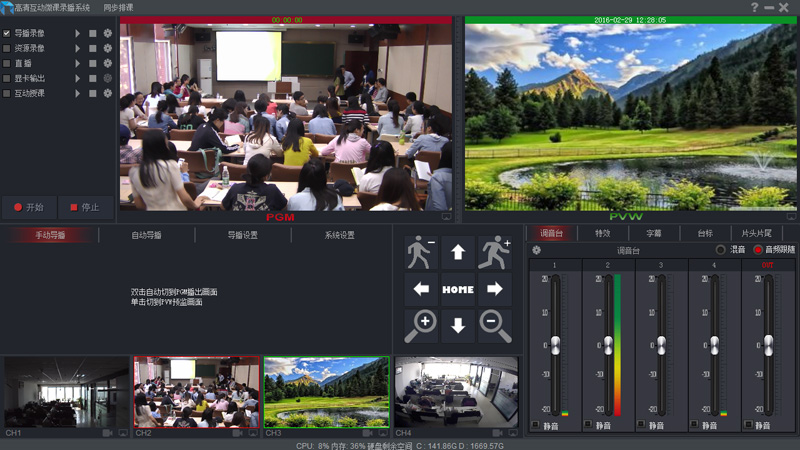Tilt the camera up with the up arrow
This screenshot has height=450, width=800.
458,253
